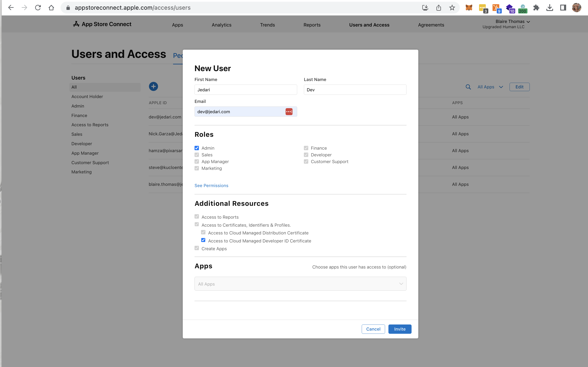Toggle Create Apps checkbox
588x367 pixels.
click(197, 248)
